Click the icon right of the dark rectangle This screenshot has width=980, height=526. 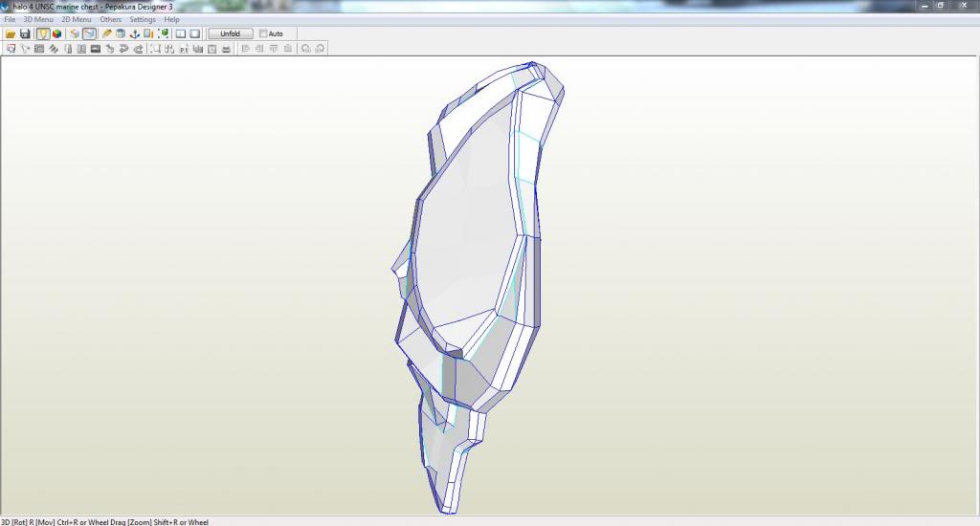pyautogui.click(x=110, y=49)
